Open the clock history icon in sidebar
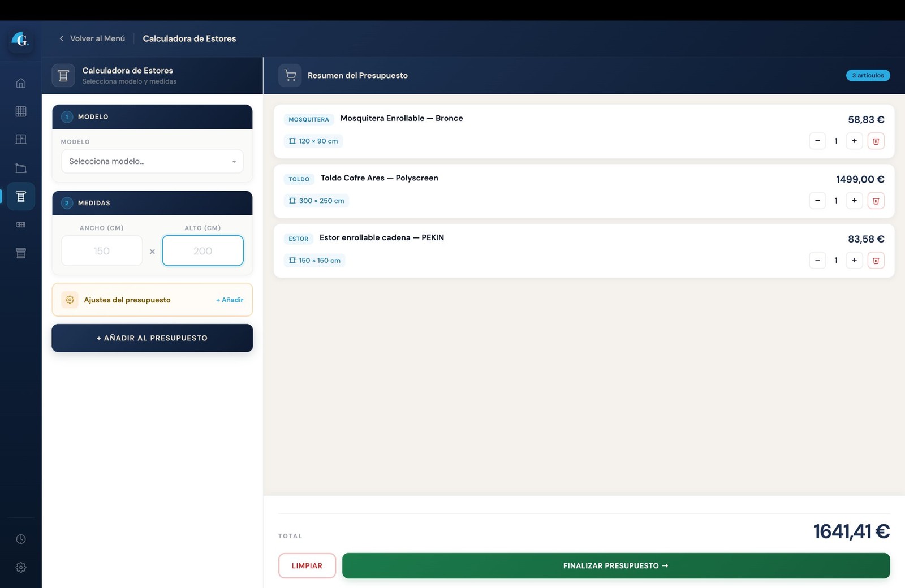This screenshot has width=905, height=588. coord(21,539)
